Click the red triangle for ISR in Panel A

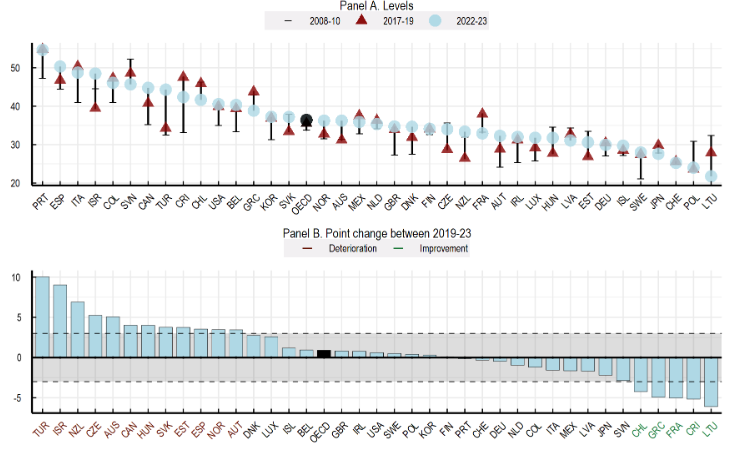(95, 106)
